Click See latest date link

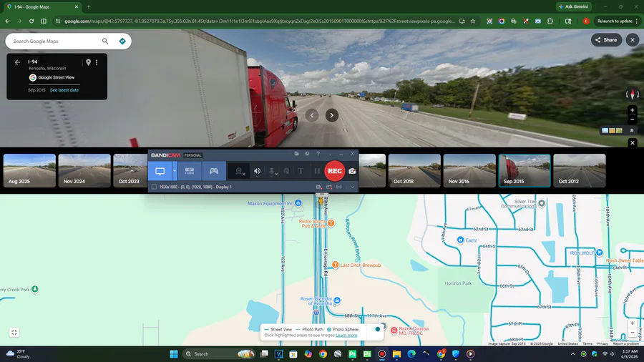(x=64, y=90)
